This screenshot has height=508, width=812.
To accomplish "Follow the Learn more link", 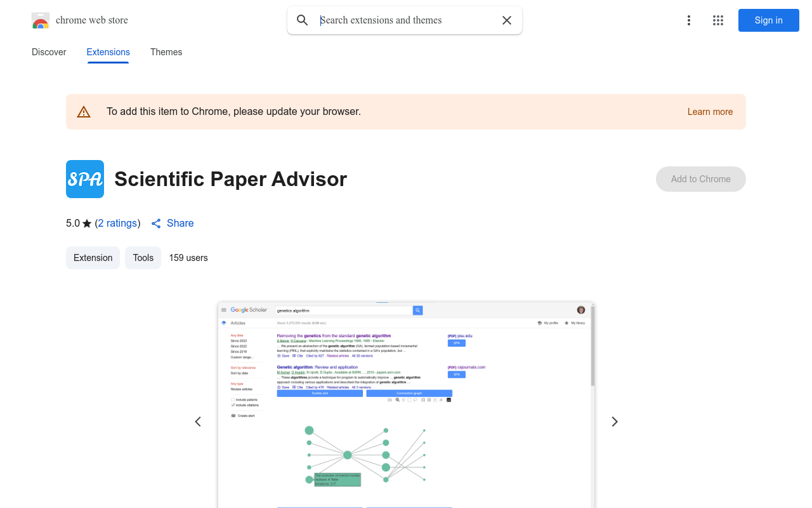I will 710,112.
